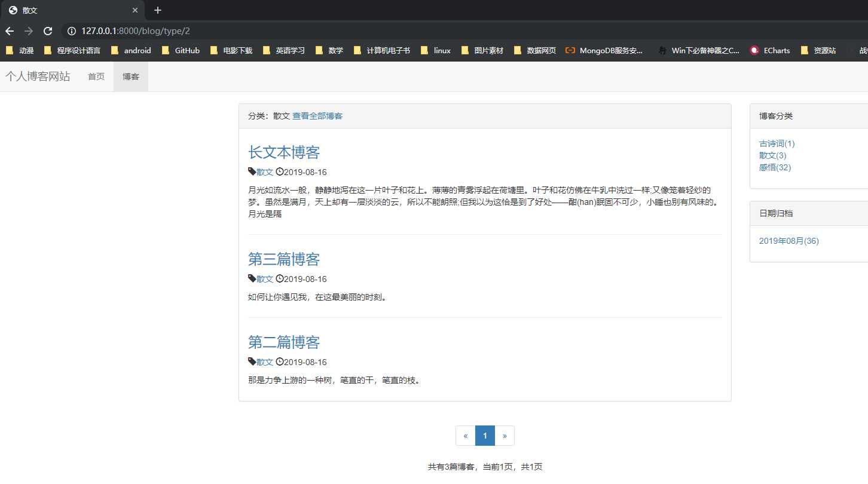This screenshot has width=868, height=484.
Task: Open the linux bookmark folder
Action: [436, 51]
